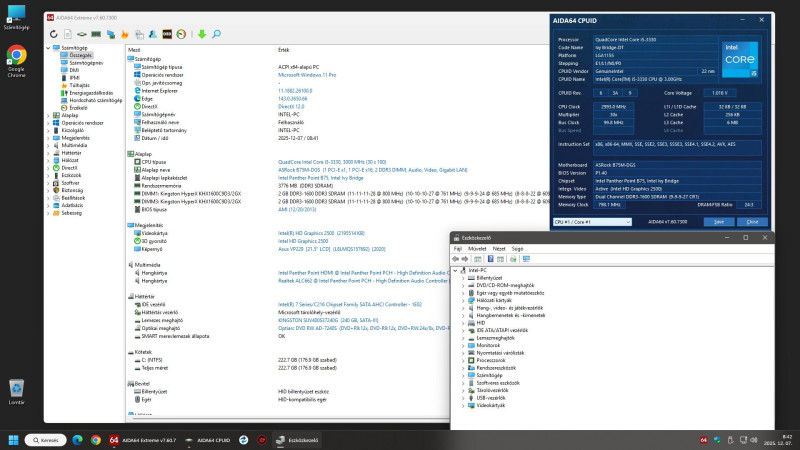Image resolution: width=800 pixels, height=450 pixels.
Task: Open the Művelet menu in Eszközkezelő
Action: 477,249
